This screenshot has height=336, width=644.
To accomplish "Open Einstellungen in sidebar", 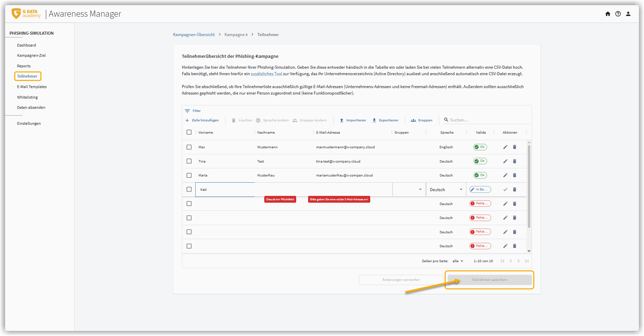I will pos(29,123).
